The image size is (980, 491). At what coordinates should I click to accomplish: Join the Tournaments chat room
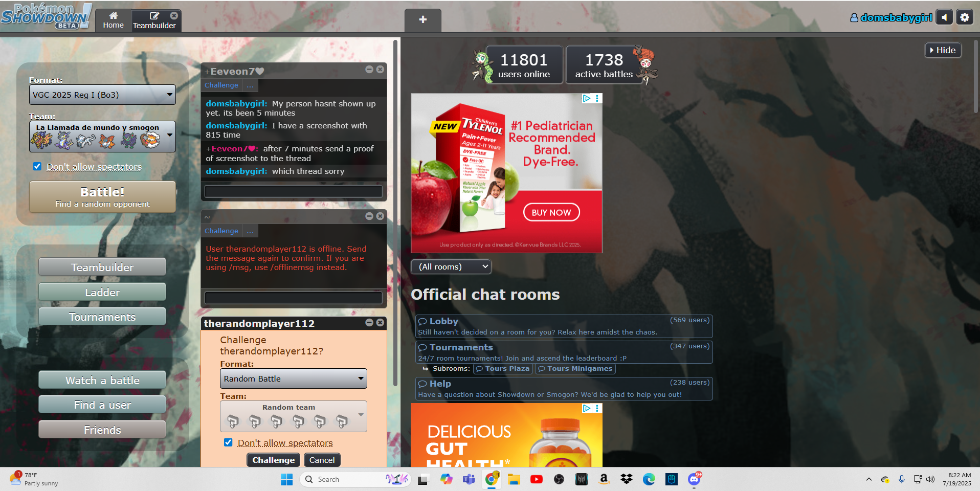point(564,352)
